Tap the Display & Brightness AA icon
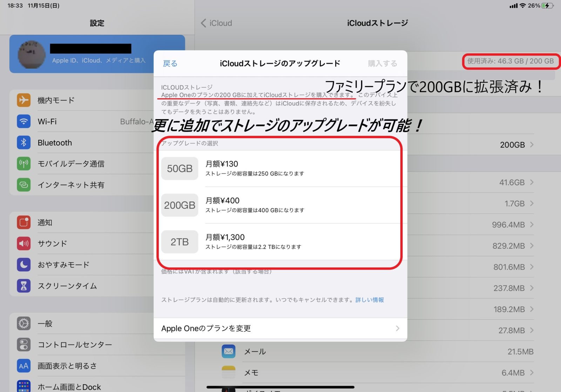This screenshot has height=392, width=561. 23,366
